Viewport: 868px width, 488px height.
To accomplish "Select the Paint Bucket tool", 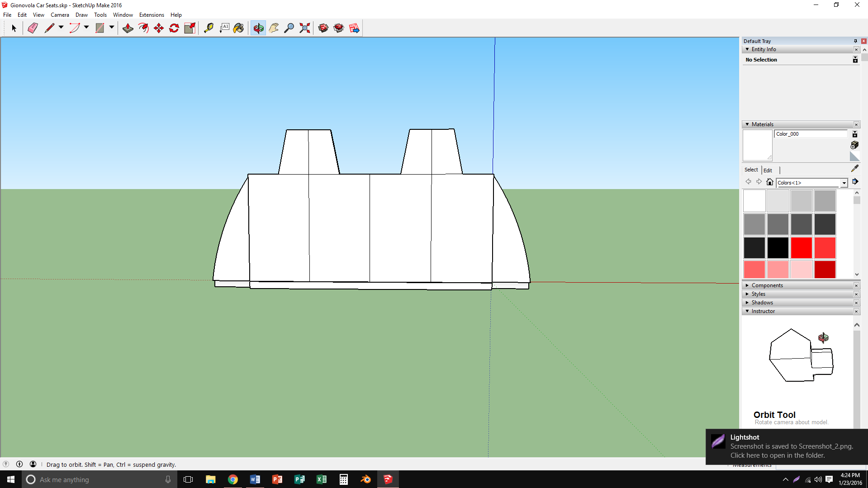I will [238, 28].
